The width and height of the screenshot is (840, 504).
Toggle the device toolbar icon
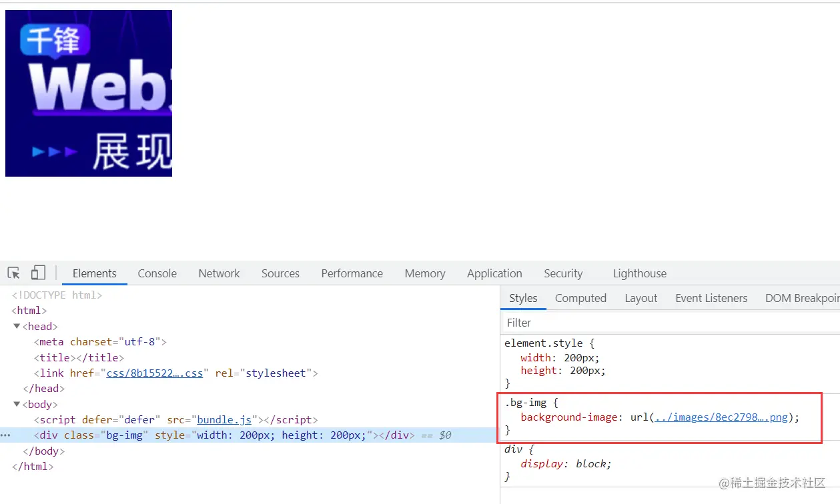(38, 273)
